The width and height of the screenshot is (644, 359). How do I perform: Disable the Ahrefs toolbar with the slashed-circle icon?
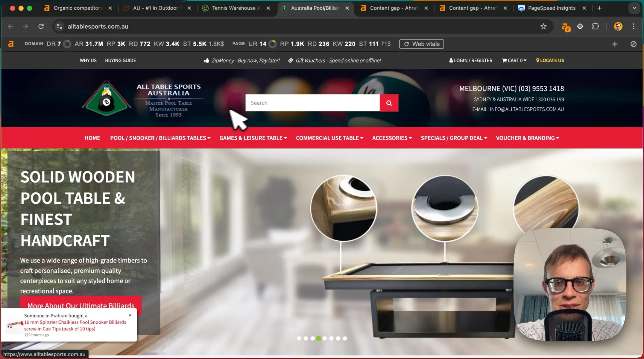tap(633, 44)
